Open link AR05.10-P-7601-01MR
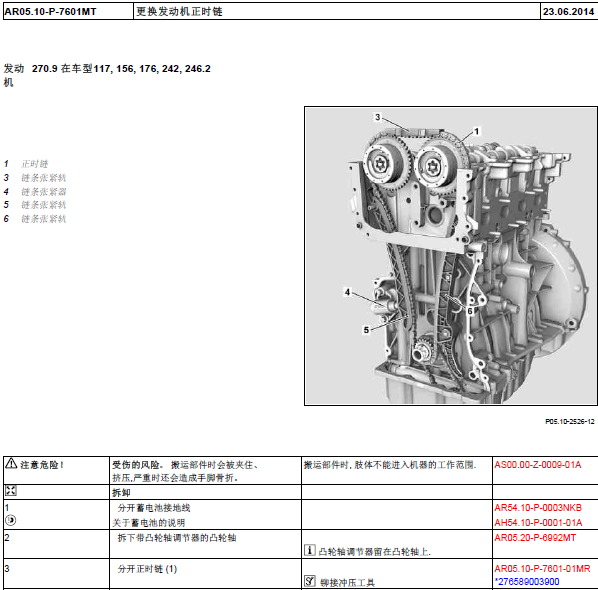 click(x=542, y=569)
